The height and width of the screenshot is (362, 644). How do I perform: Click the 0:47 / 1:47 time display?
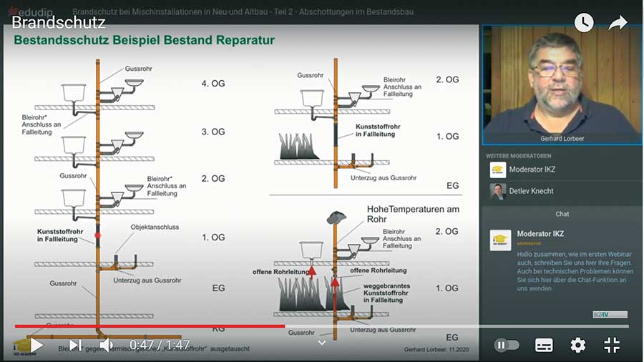tap(160, 345)
